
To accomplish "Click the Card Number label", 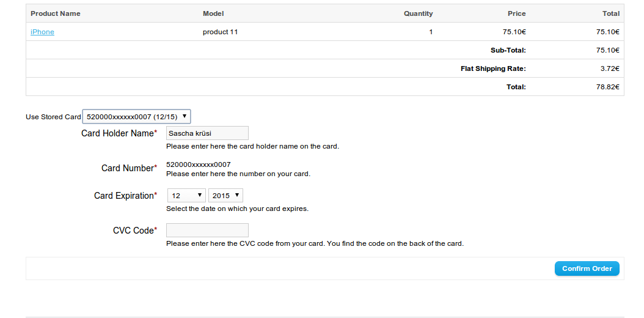I will click(x=128, y=168).
